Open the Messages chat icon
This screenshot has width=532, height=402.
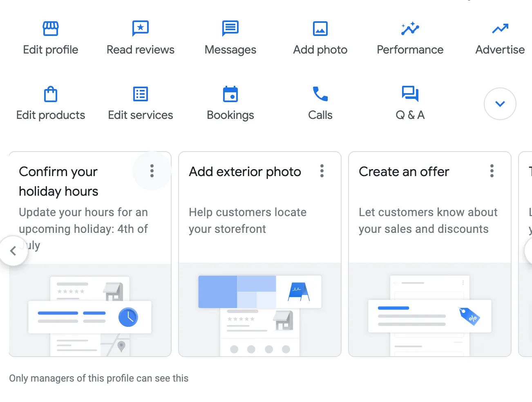tap(230, 29)
